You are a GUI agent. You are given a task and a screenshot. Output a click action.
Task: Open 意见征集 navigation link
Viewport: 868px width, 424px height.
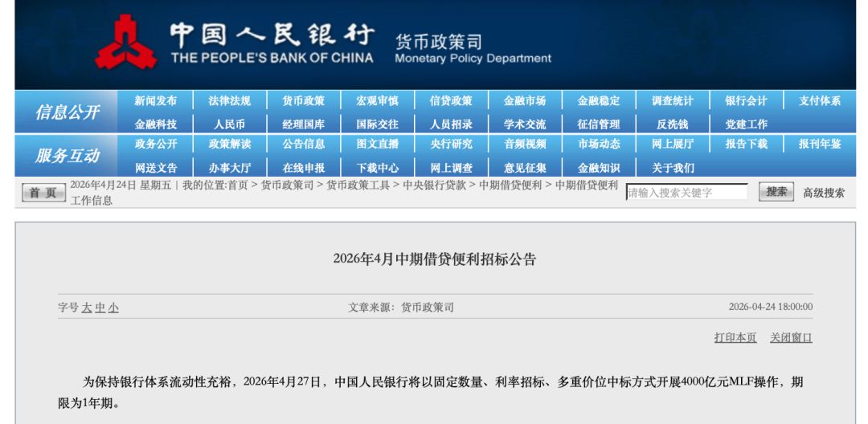525,168
